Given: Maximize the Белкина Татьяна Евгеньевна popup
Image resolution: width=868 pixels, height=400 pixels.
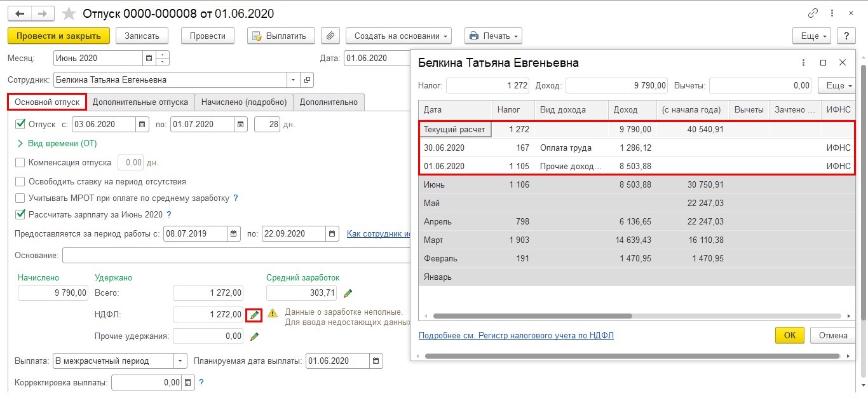Looking at the screenshot, I should coord(823,63).
